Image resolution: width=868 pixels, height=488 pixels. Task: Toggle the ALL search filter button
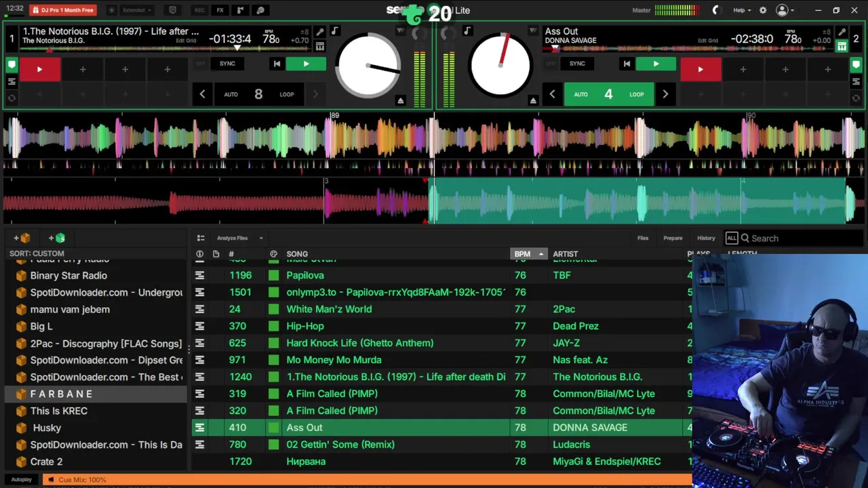731,238
